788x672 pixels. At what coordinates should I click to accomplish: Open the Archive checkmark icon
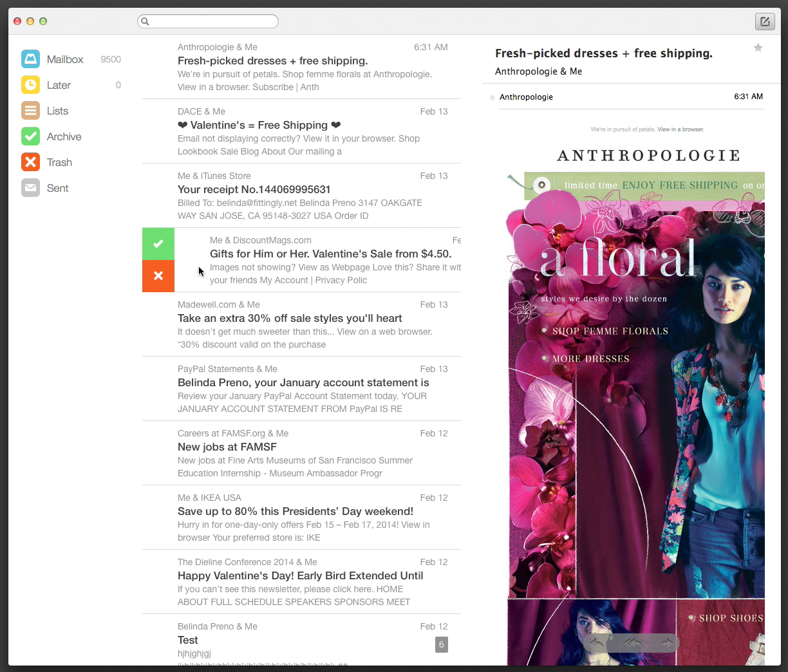(x=30, y=136)
